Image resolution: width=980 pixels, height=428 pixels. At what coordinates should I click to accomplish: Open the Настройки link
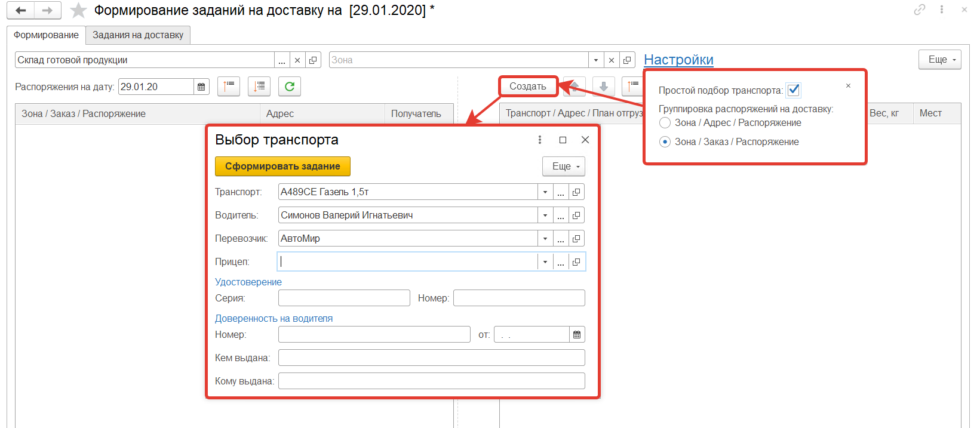click(x=678, y=60)
